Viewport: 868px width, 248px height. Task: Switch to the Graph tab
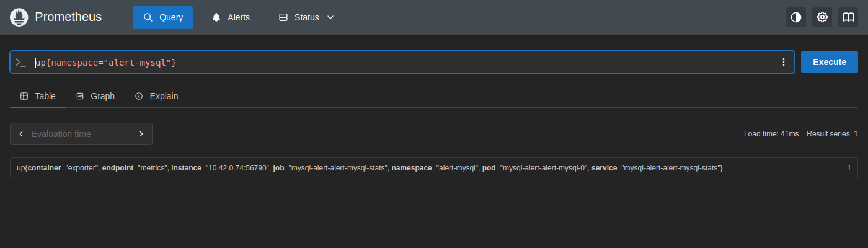(x=95, y=96)
